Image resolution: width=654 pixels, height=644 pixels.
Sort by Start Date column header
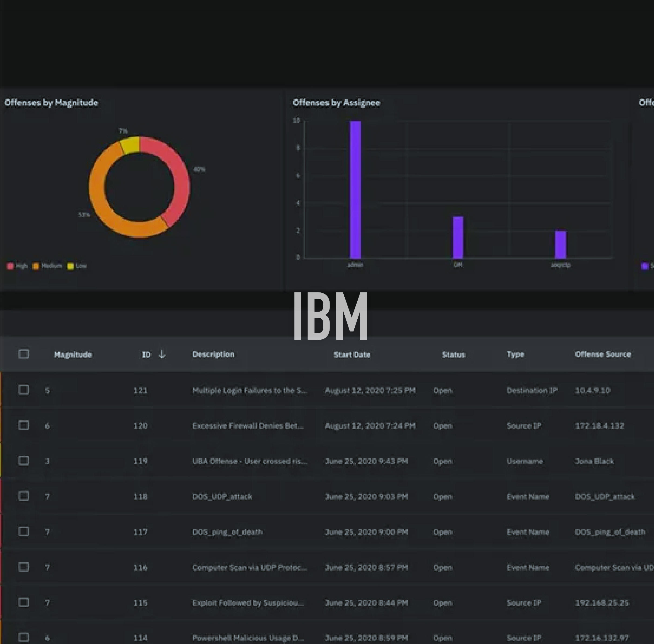(x=352, y=355)
